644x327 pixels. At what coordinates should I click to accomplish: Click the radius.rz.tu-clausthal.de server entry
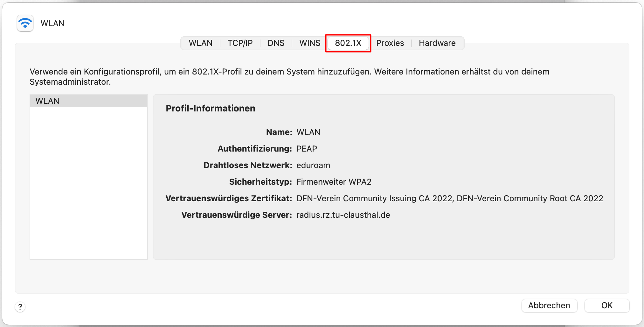343,215
